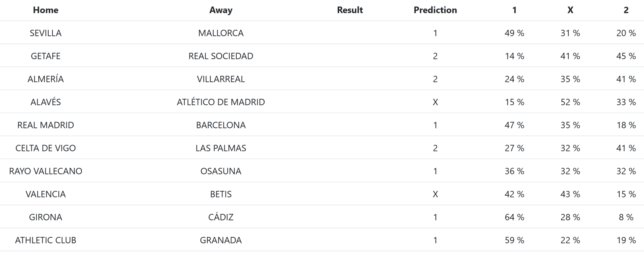Select the SEVILLA home team cell

[x=45, y=33]
